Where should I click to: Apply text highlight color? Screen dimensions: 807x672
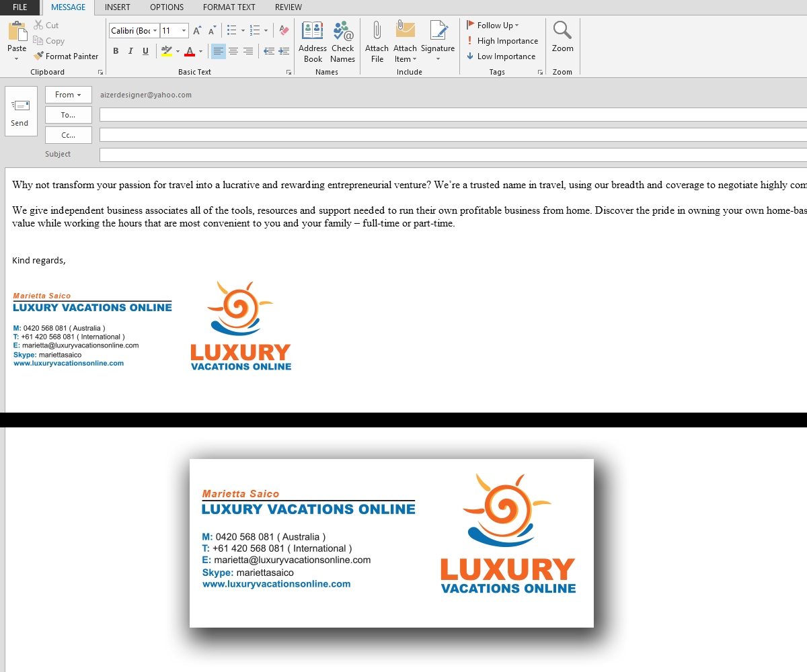tap(167, 51)
